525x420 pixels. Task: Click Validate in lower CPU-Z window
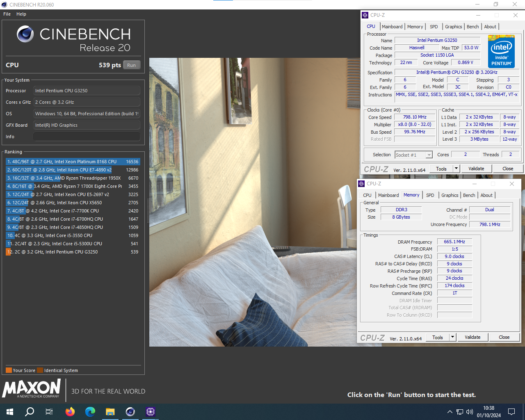(472, 337)
